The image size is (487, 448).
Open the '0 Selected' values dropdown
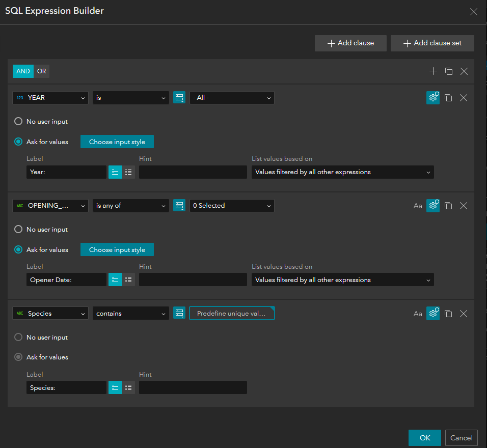(232, 206)
